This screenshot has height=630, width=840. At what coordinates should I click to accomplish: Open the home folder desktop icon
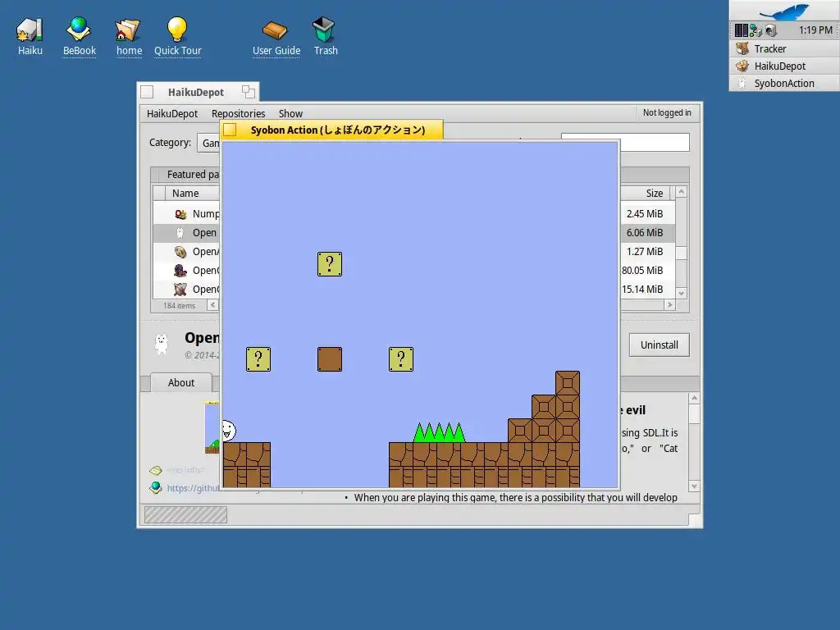point(129,36)
